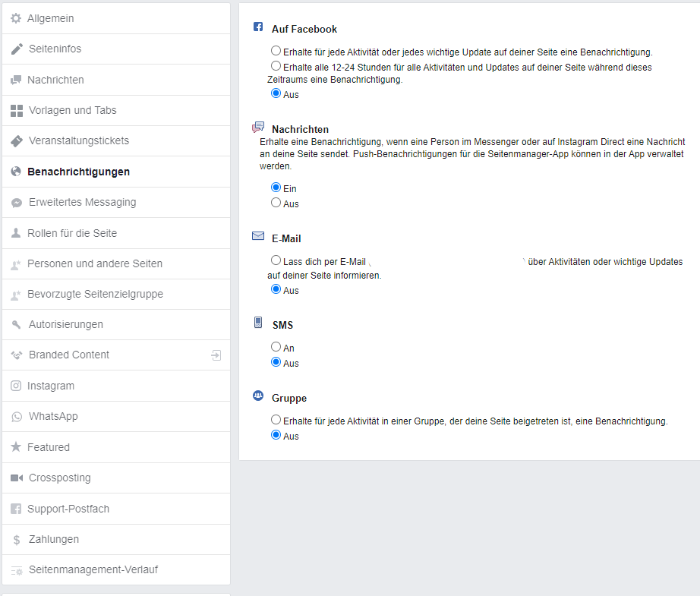Click the person-star icon beside Bevorzugte Seitenzielgruppe
This screenshot has width=700, height=596.
pyautogui.click(x=16, y=295)
